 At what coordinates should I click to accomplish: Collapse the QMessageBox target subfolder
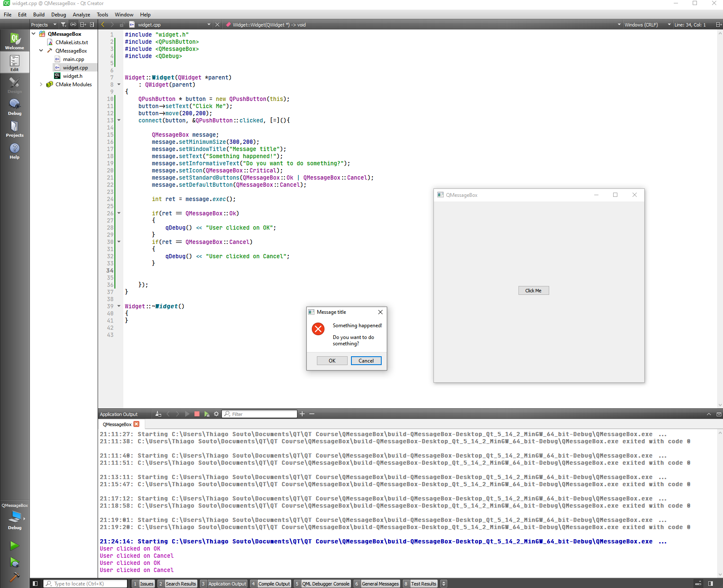click(x=41, y=50)
